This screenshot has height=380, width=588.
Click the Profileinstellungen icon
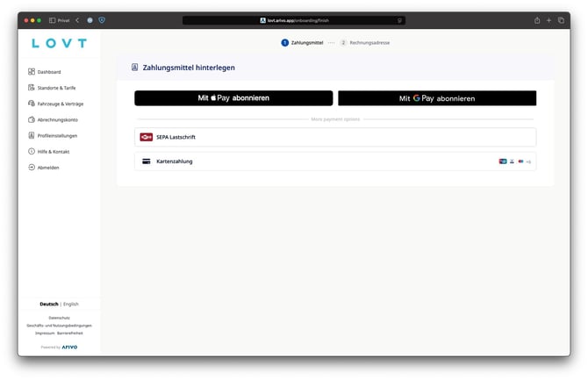[32, 135]
